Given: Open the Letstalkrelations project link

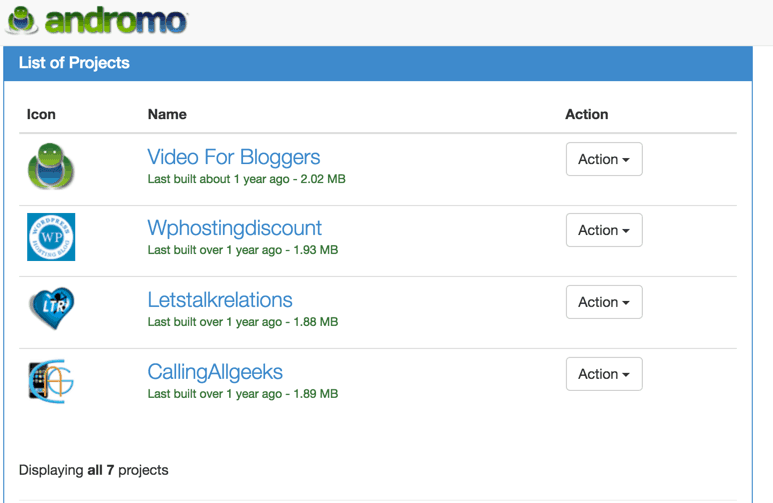Looking at the screenshot, I should point(220,300).
